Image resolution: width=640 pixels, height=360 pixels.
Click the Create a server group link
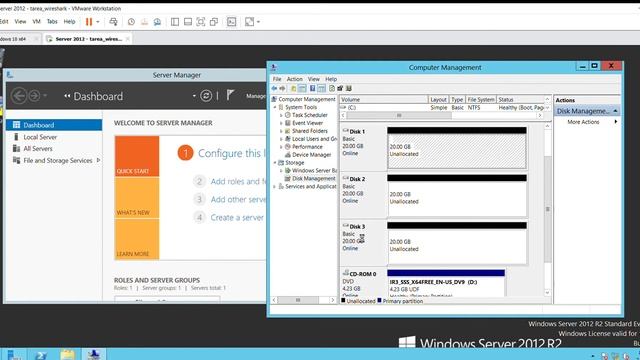click(x=237, y=218)
